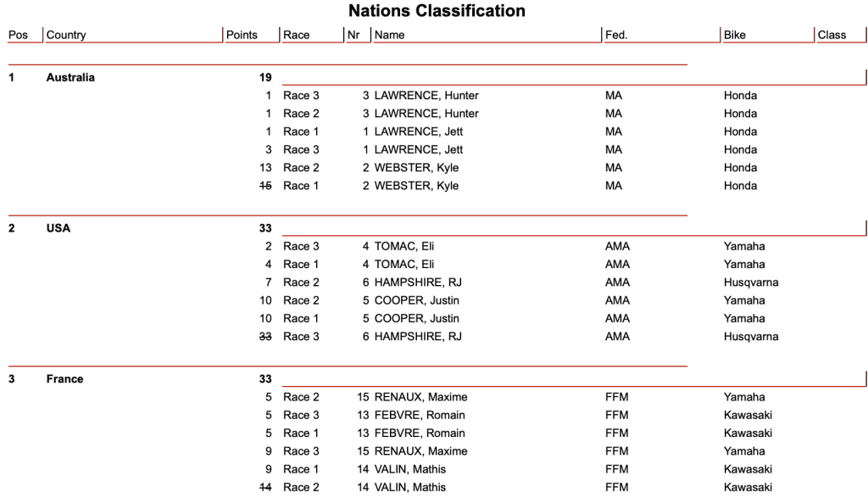Click the struck-out 33 points for HAMPSHIRE
Image resolution: width=868 pixels, height=498 pixels.
point(265,337)
